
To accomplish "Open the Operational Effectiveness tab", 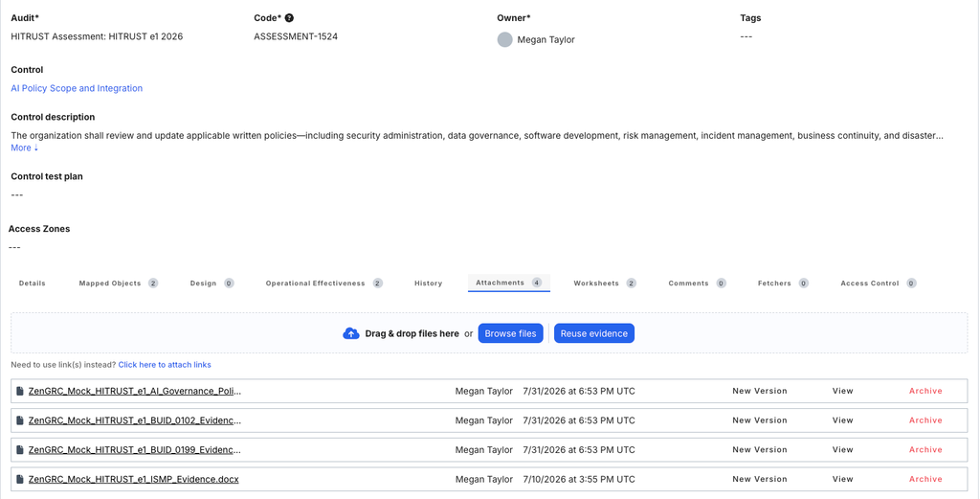I will (x=323, y=284).
